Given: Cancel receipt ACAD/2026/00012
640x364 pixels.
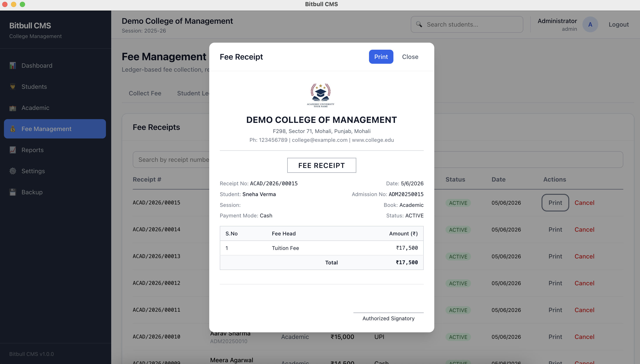Looking at the screenshot, I should 584,283.
